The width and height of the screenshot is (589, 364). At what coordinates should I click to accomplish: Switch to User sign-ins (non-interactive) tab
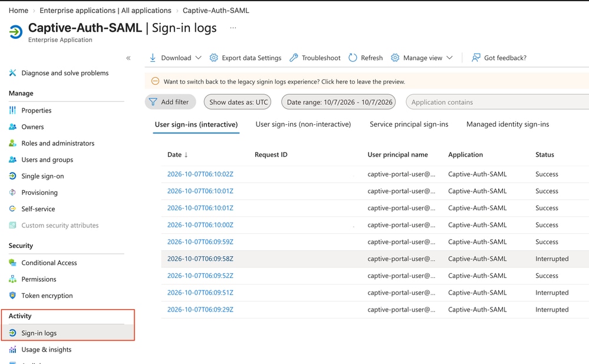pos(303,124)
